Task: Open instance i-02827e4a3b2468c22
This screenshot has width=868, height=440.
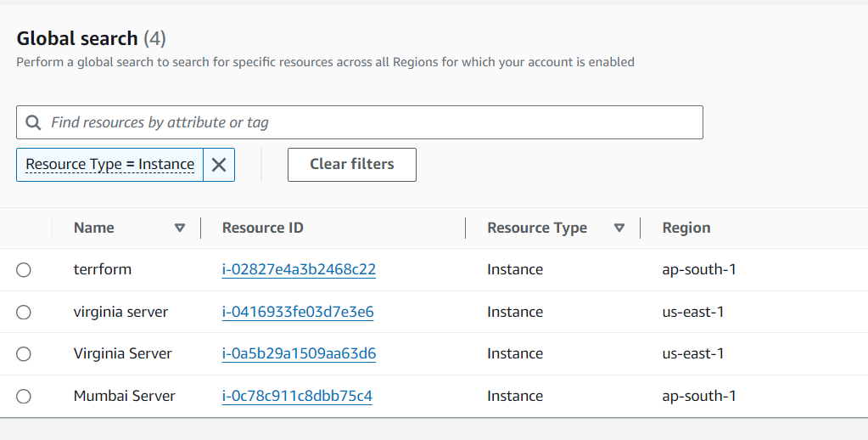Action: [299, 269]
